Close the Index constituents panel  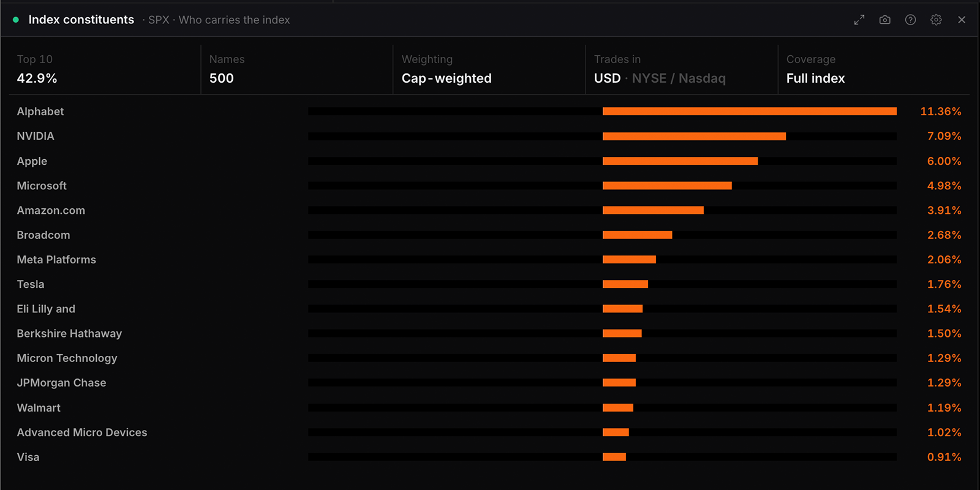coord(962,20)
